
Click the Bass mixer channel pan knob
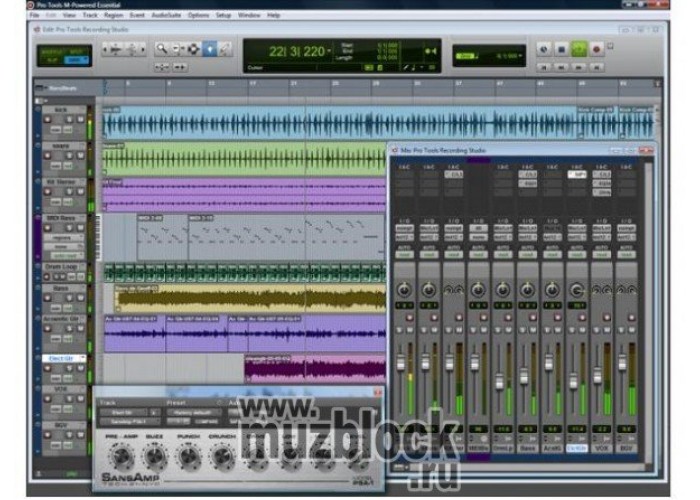[527, 290]
